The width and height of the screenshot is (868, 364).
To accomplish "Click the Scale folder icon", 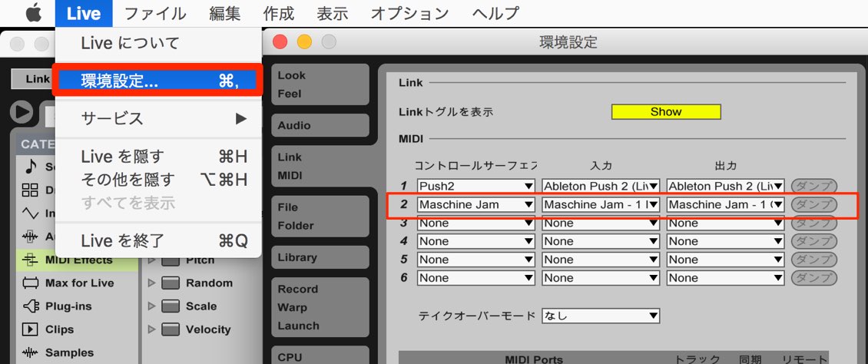I will (171, 306).
